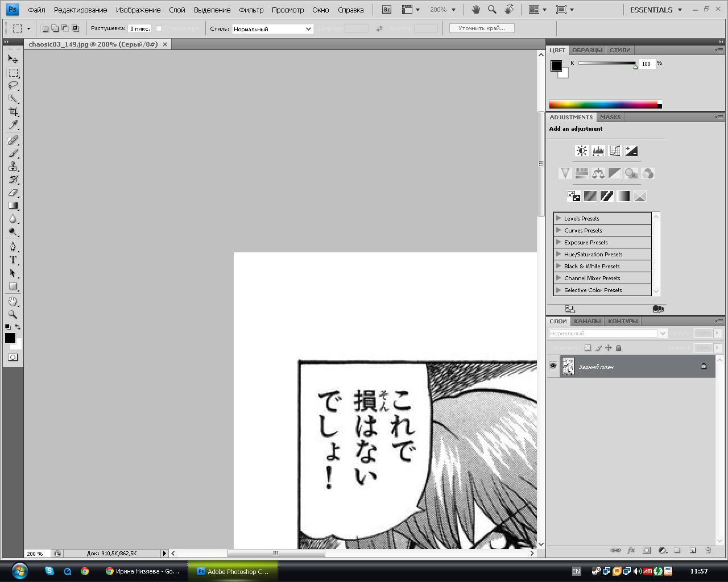Create a new layer
Screen dimensions: 728x582
693,550
